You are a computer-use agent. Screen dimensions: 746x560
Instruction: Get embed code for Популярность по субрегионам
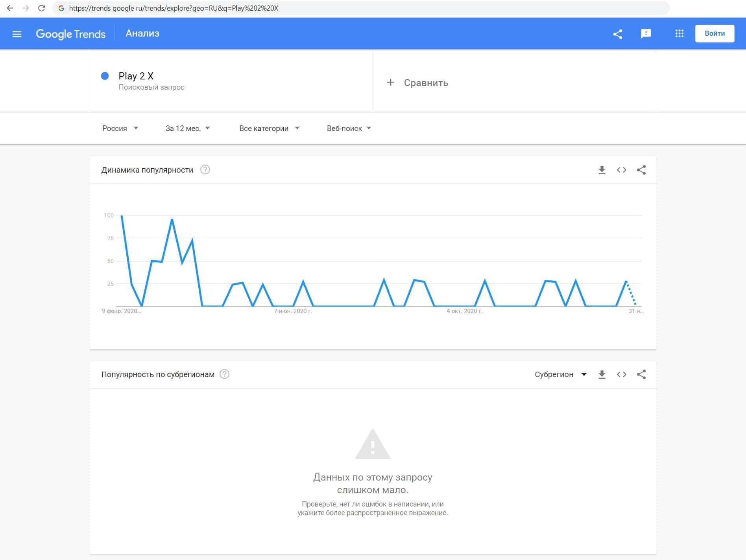622,374
